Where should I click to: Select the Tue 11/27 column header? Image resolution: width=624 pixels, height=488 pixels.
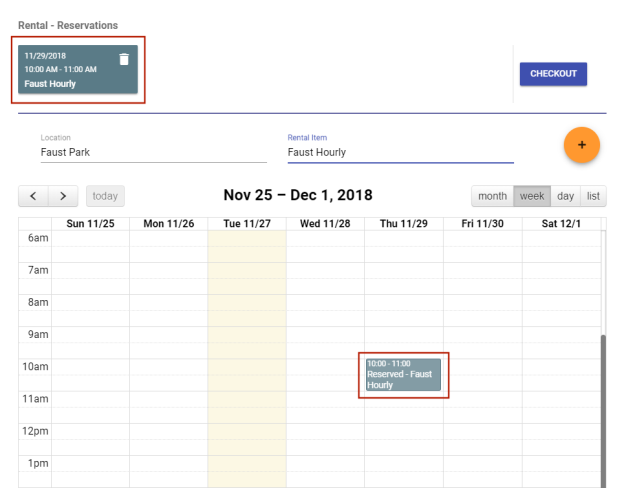coord(247,223)
